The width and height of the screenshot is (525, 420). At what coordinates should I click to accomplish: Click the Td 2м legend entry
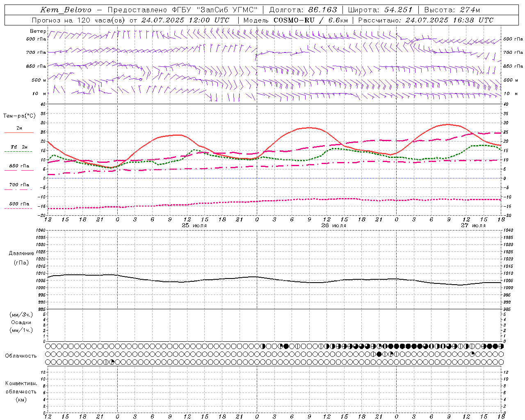click(x=19, y=147)
